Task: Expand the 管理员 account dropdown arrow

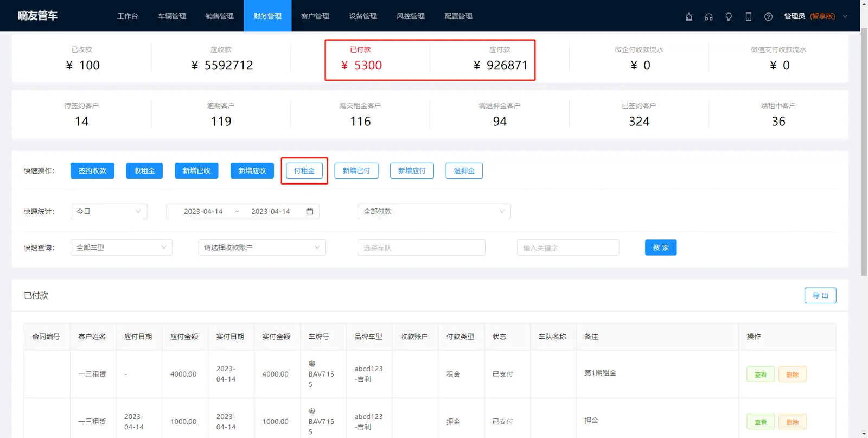Action: point(845,16)
